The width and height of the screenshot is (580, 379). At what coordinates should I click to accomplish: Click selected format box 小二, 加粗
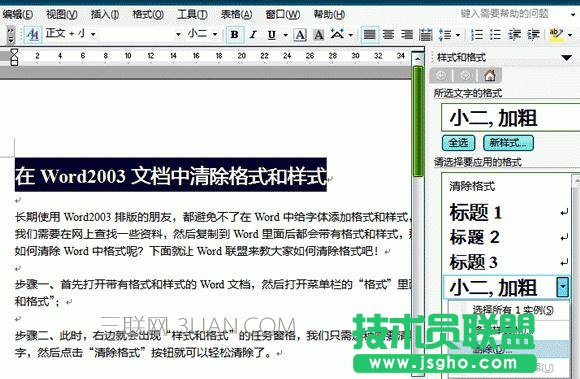pos(510,118)
